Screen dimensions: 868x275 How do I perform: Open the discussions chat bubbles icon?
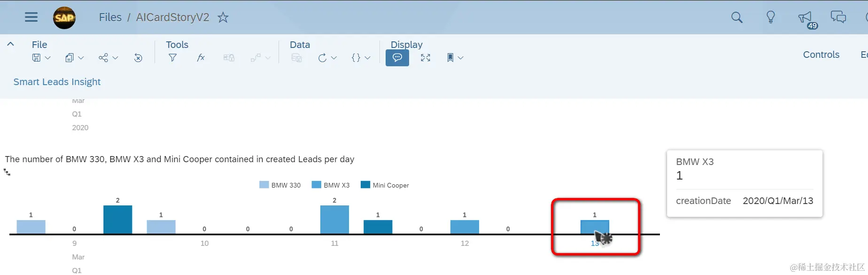(838, 17)
